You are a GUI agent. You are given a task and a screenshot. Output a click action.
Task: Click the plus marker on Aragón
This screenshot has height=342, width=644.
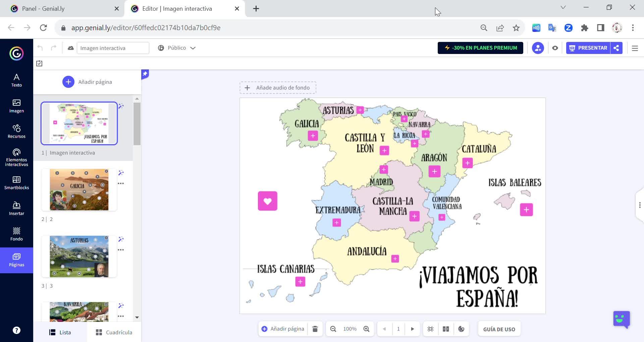pyautogui.click(x=434, y=172)
